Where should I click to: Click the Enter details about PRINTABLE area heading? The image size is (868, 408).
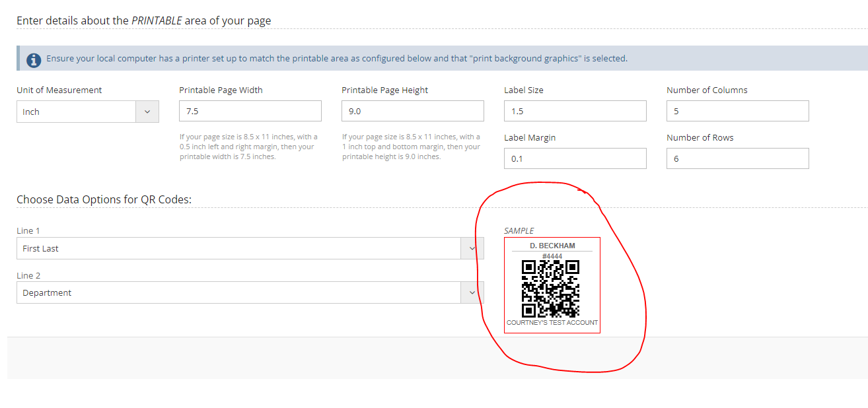pos(143,20)
